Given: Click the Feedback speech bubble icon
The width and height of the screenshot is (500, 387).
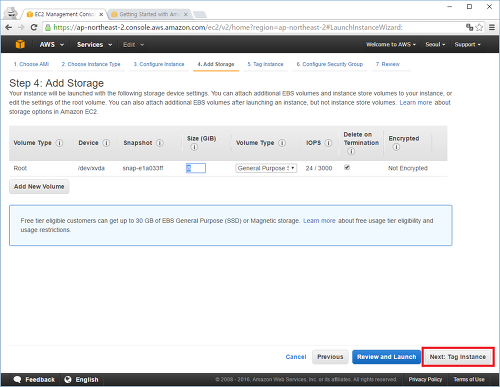Looking at the screenshot, I should pos(17,379).
